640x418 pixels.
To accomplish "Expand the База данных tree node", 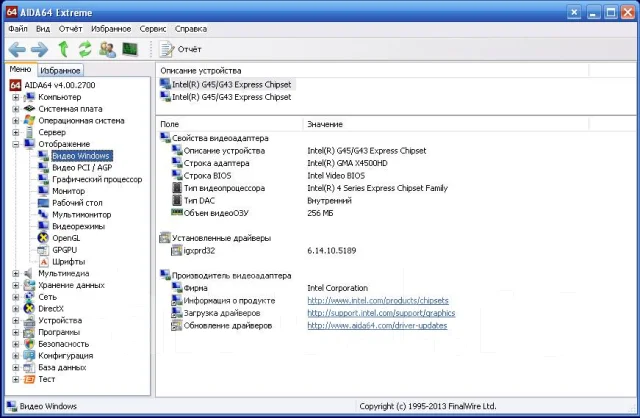I will pyautogui.click(x=16, y=367).
